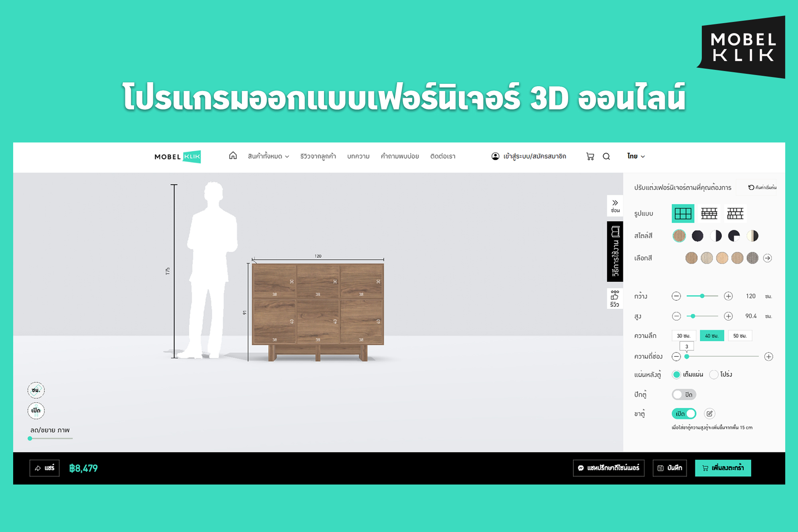Pick the pale beige wood color
This screenshot has width=798, height=532.
coord(707,258)
